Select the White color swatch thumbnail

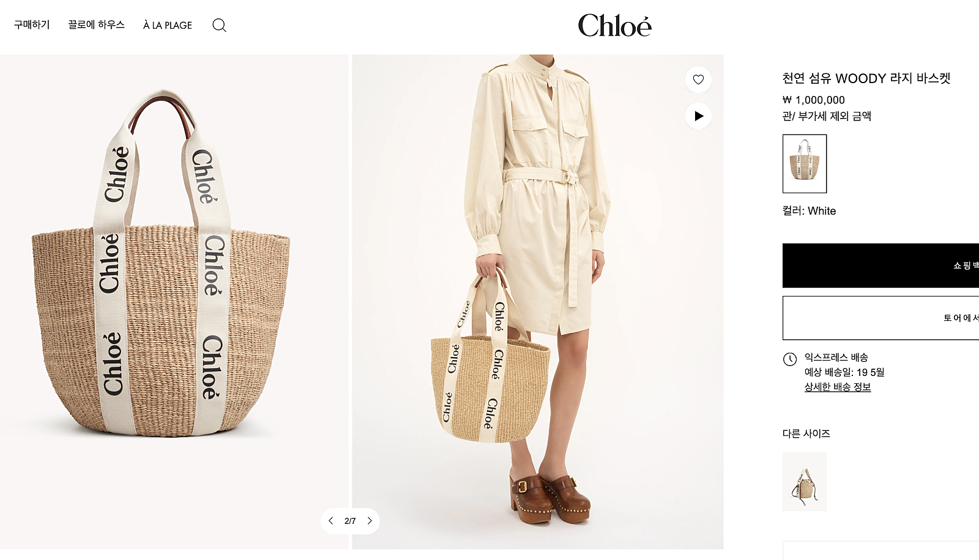click(x=805, y=164)
